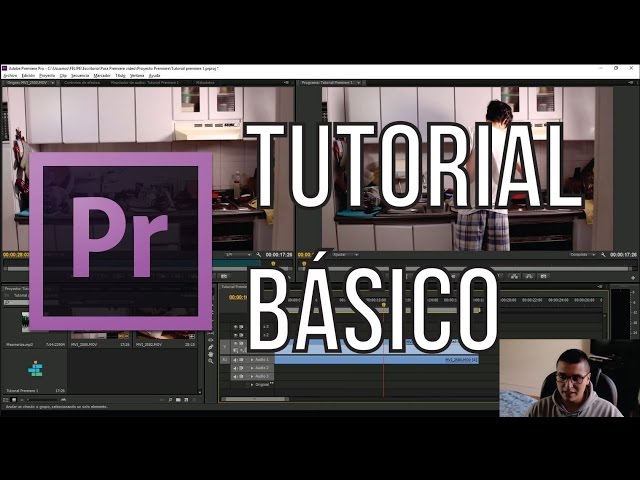The width and height of the screenshot is (640, 480).
Task: Expand Audio 2 track
Action: pos(252,368)
